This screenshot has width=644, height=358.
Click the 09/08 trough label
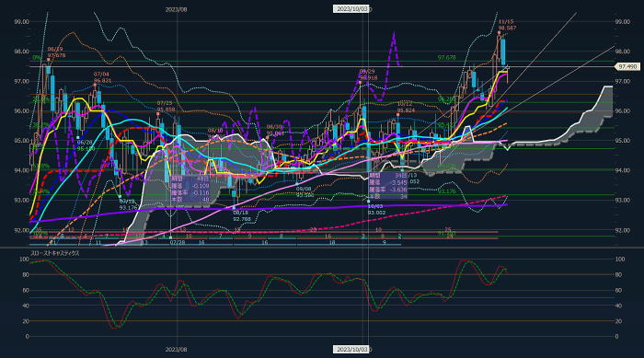tap(305, 191)
